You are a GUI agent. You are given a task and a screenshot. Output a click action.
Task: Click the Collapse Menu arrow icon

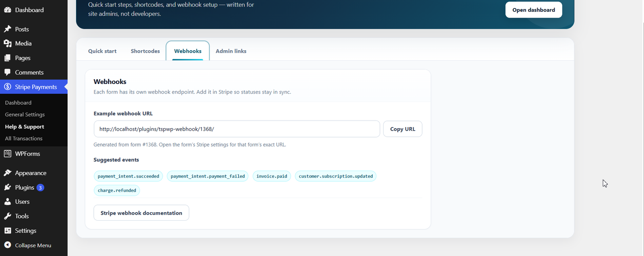(7, 245)
